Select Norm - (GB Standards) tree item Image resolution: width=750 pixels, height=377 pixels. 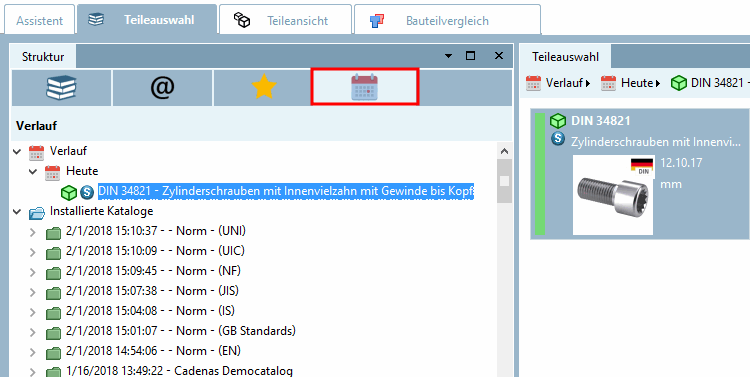pos(181,331)
